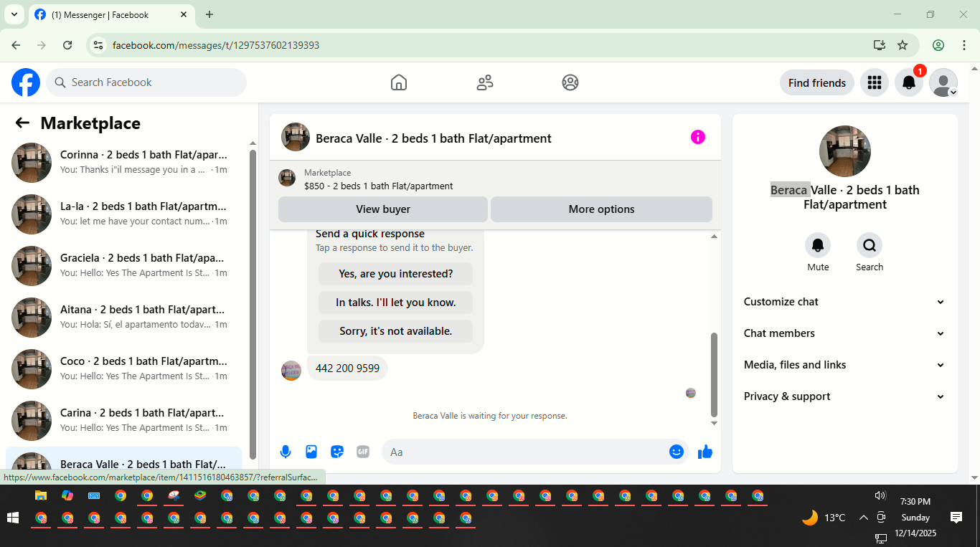Open the Friends icon in top navigation
This screenshot has height=547, width=980.
click(x=485, y=82)
